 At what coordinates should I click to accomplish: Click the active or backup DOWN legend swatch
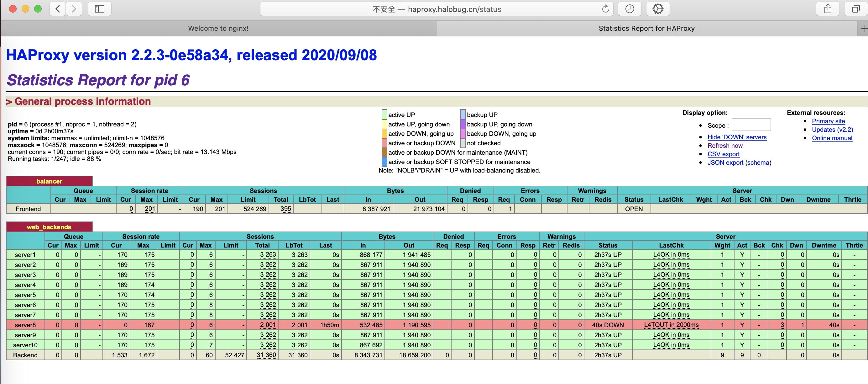tap(384, 143)
